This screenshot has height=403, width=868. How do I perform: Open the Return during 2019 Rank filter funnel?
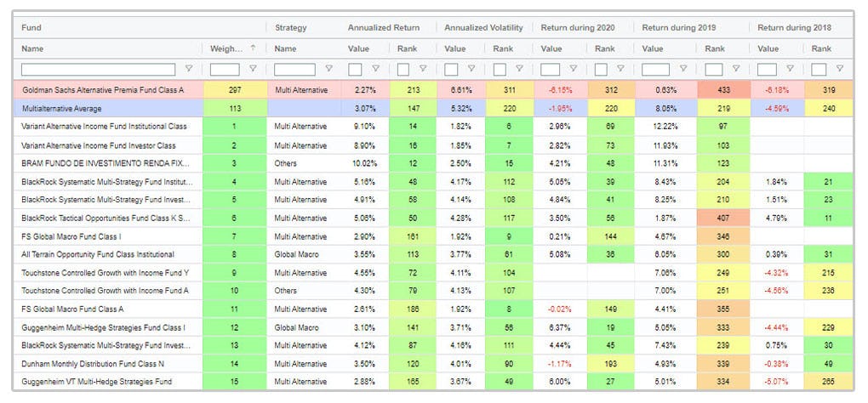(x=736, y=69)
